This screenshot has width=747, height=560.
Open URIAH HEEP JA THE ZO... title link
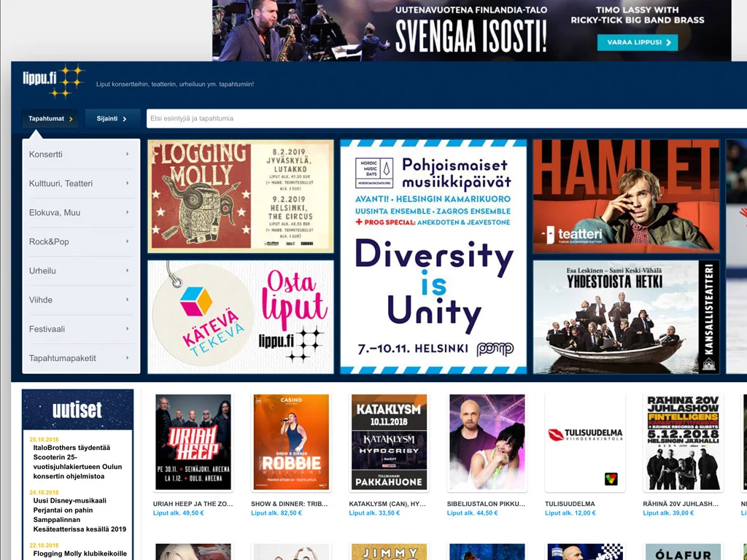point(193,504)
